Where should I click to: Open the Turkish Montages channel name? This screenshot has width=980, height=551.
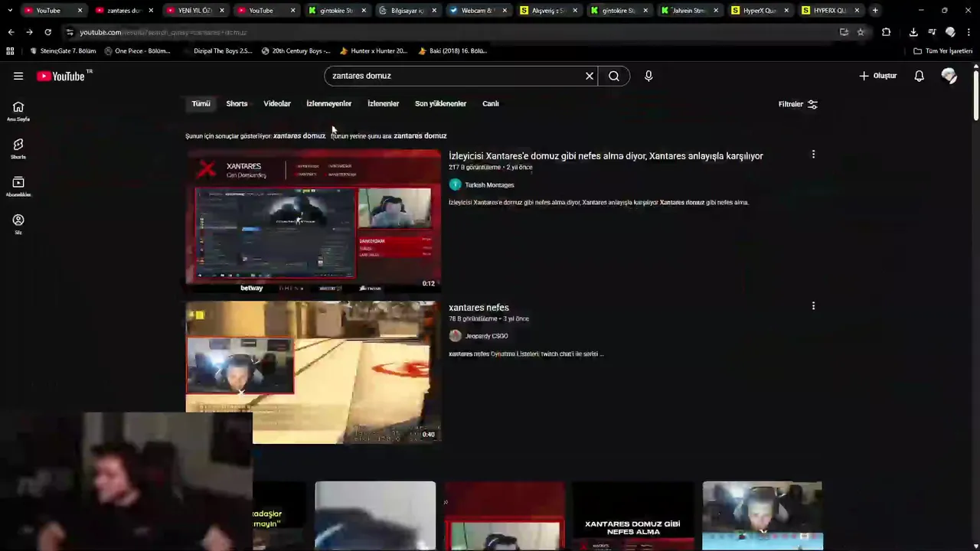[x=489, y=185]
